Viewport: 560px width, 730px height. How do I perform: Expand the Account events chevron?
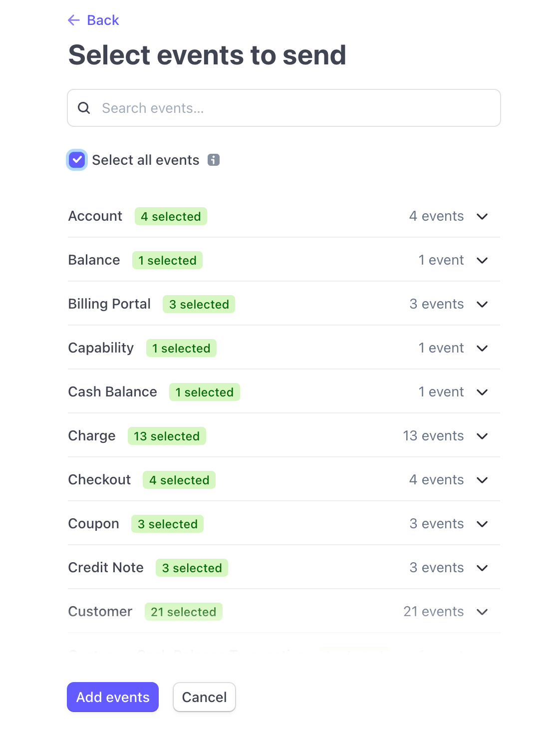point(482,216)
